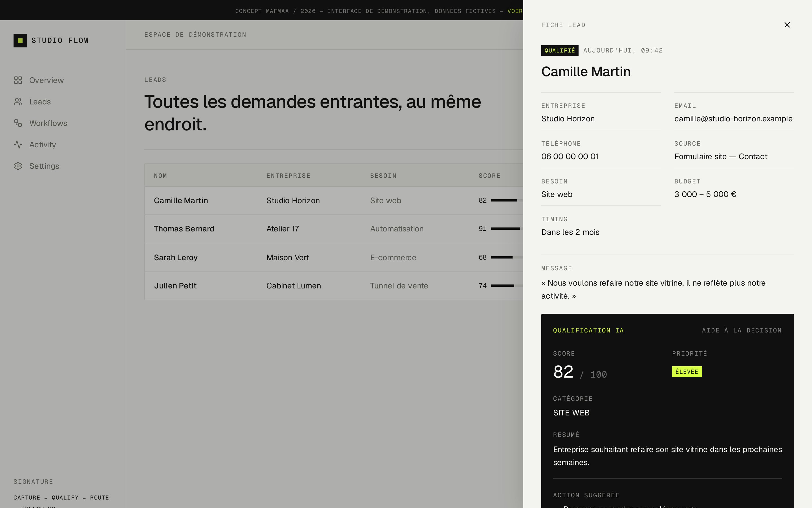Click the NOM column header
812x508 pixels.
(160, 176)
